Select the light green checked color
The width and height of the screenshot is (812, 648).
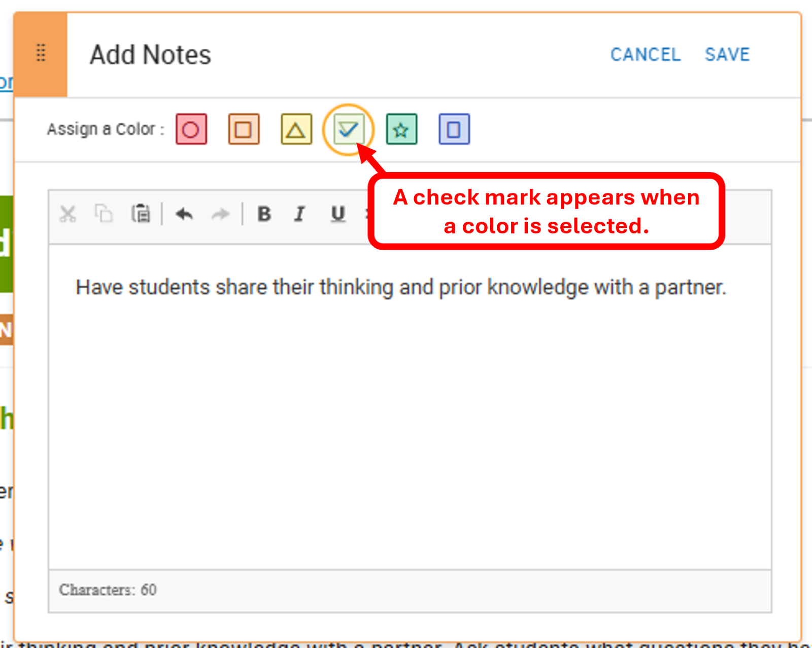(349, 129)
